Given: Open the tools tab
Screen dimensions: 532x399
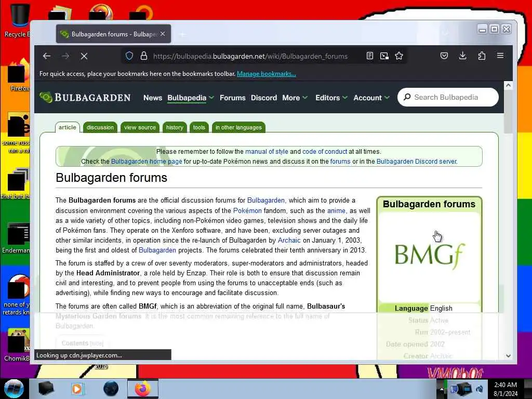Looking at the screenshot, I should (x=199, y=127).
